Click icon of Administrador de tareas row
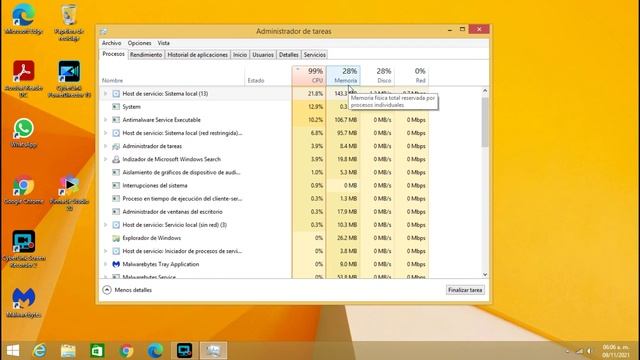 pyautogui.click(x=116, y=146)
